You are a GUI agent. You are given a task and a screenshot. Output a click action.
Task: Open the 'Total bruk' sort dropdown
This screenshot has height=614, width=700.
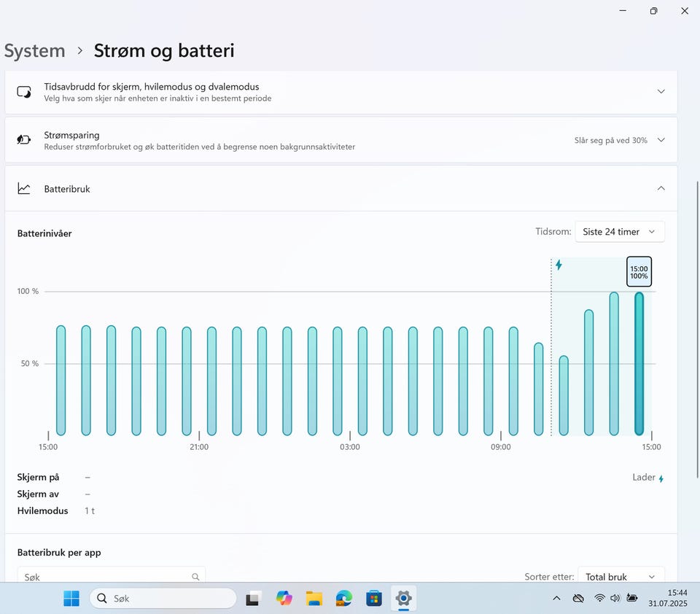tap(621, 576)
